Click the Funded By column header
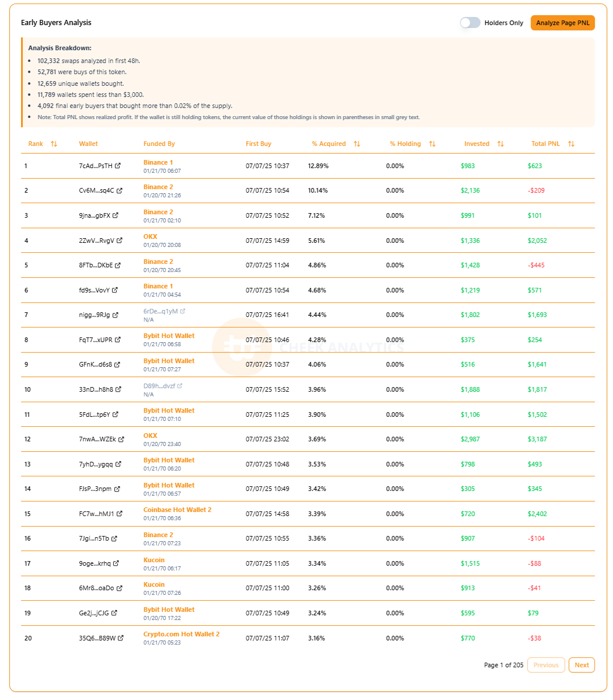The height and width of the screenshot is (700, 613). pyautogui.click(x=159, y=144)
